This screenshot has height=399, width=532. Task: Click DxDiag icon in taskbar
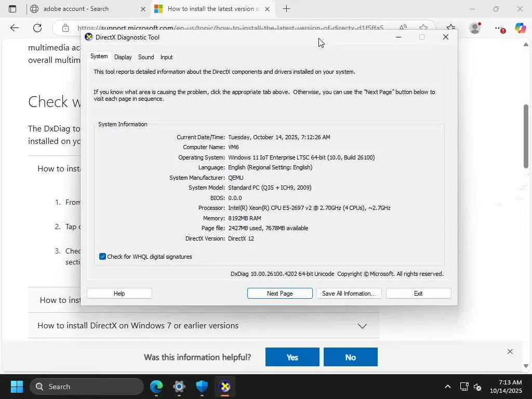tap(224, 387)
